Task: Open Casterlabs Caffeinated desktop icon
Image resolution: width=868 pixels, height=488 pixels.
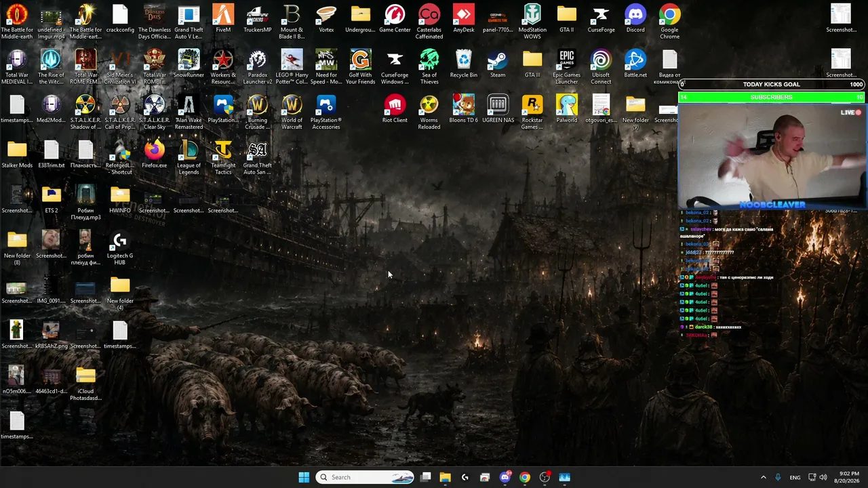Action: pos(429,22)
